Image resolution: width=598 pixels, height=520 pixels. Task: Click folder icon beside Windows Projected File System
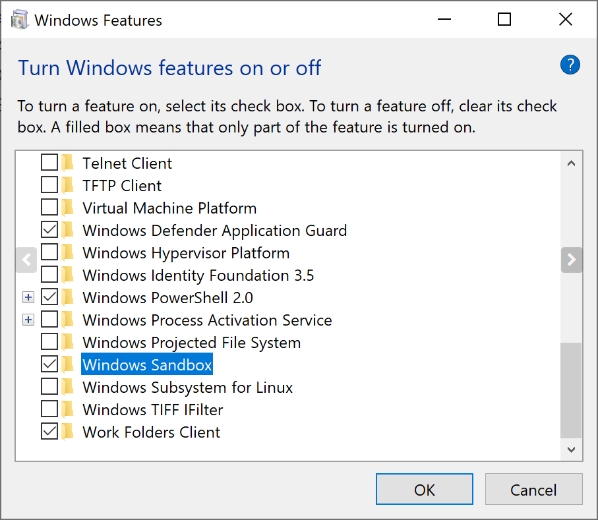[68, 342]
